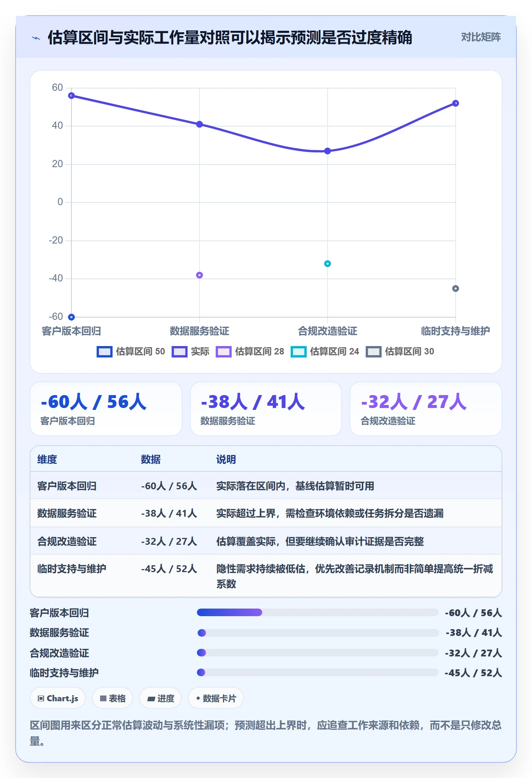Click the 表格 chip

(x=112, y=698)
